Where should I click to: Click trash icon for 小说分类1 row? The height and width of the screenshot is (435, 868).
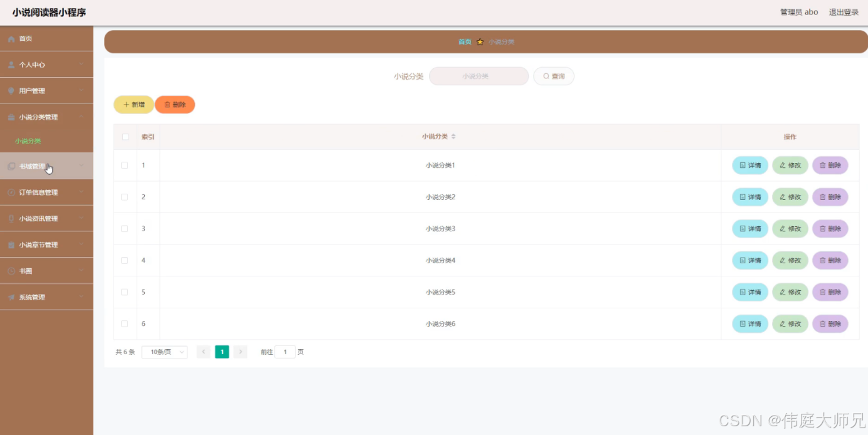823,165
